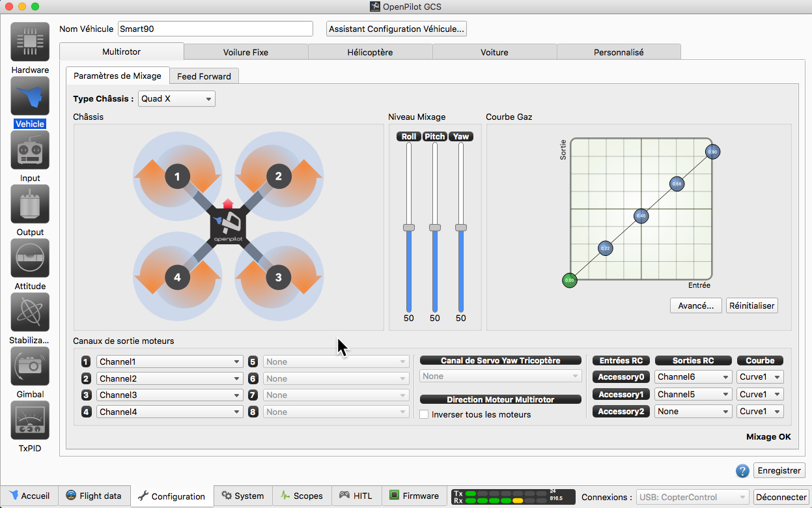Expand the motor 3 Channel3 dropdown
This screenshot has width=812, height=508.
click(169, 395)
